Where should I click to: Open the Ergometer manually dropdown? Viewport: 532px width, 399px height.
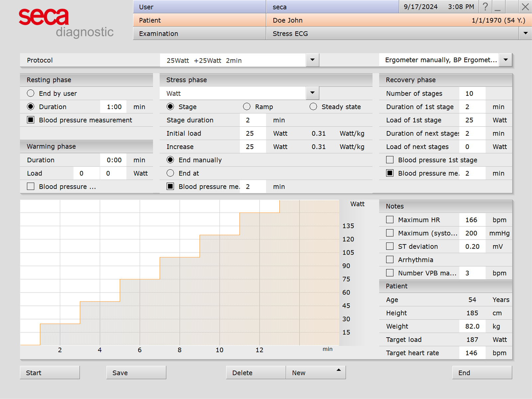(x=505, y=60)
